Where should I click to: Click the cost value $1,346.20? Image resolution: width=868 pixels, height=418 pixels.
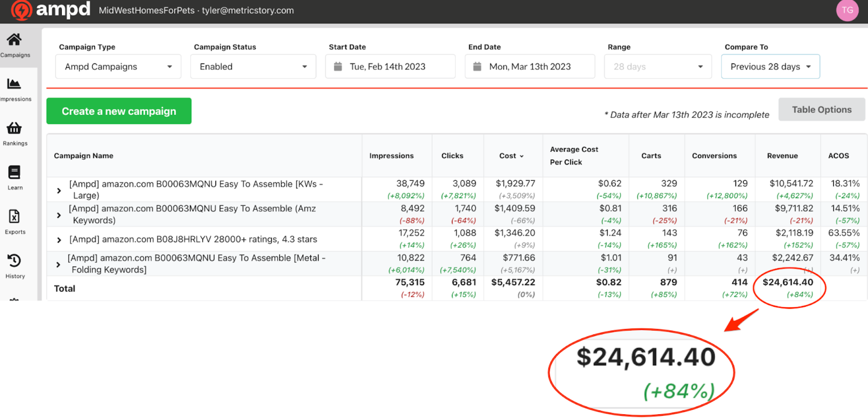coord(515,233)
